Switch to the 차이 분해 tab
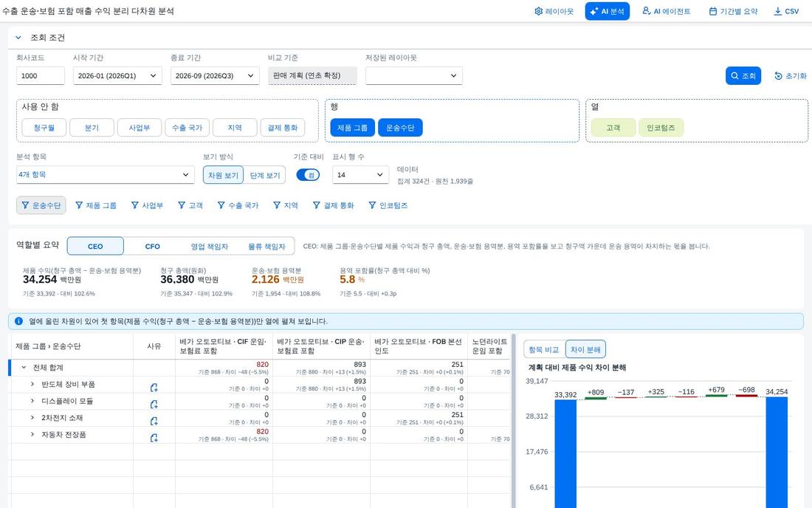This screenshot has width=812, height=508. click(585, 349)
